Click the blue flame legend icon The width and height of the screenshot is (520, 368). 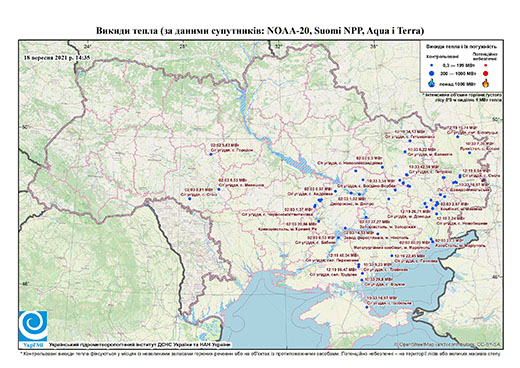(x=432, y=83)
